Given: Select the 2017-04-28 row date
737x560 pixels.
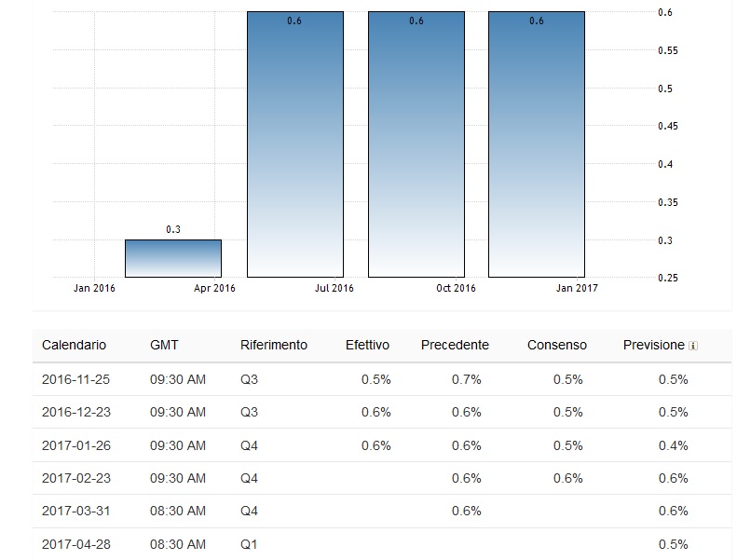Looking at the screenshot, I should click(76, 544).
